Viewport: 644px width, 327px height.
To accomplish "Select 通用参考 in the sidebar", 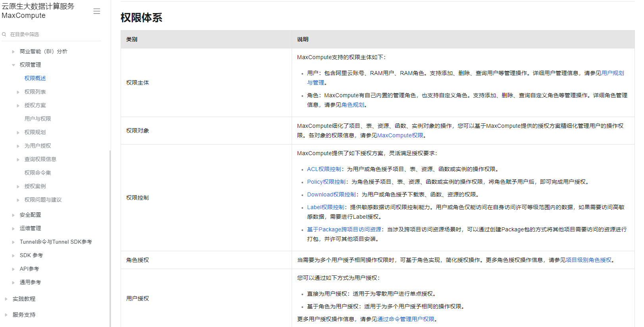I will (x=31, y=282).
